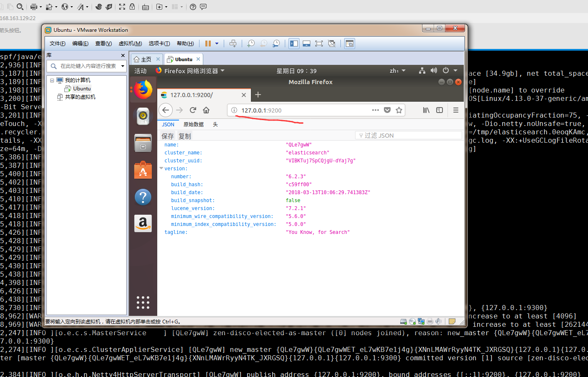The height and width of the screenshot is (377, 588).
Task: Take a snapshot of the virtual machine
Action: pos(251,44)
